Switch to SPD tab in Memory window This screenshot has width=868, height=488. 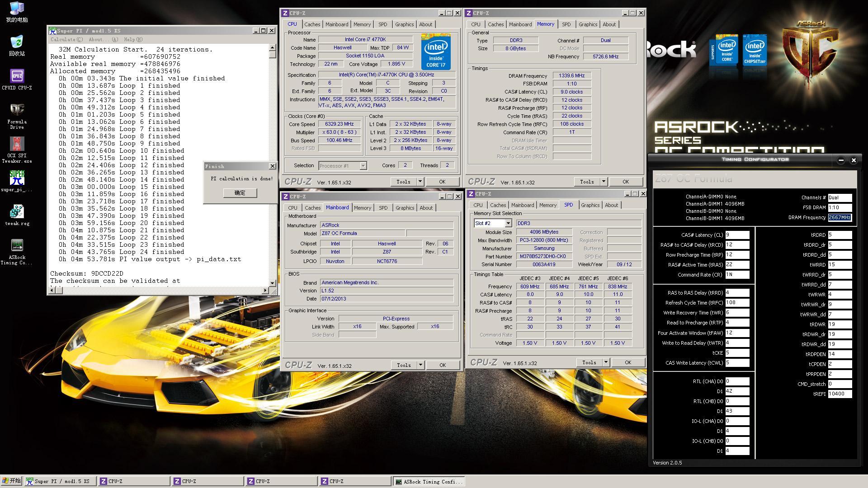pyautogui.click(x=566, y=24)
